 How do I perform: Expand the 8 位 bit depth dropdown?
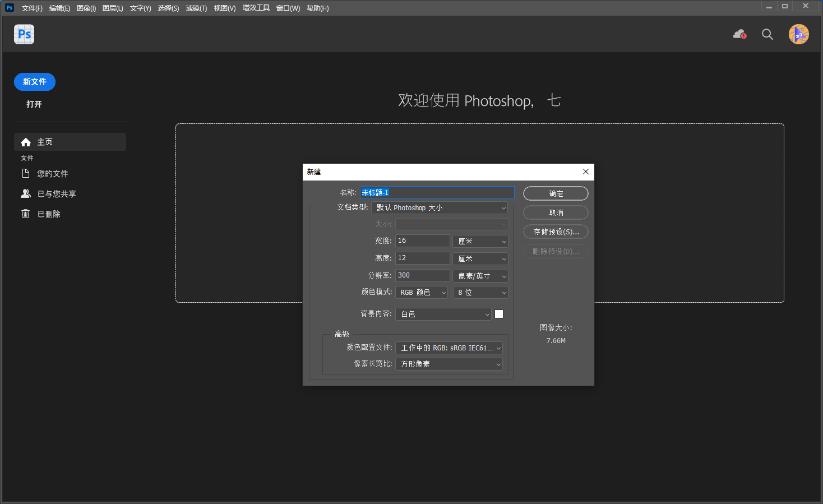point(480,293)
